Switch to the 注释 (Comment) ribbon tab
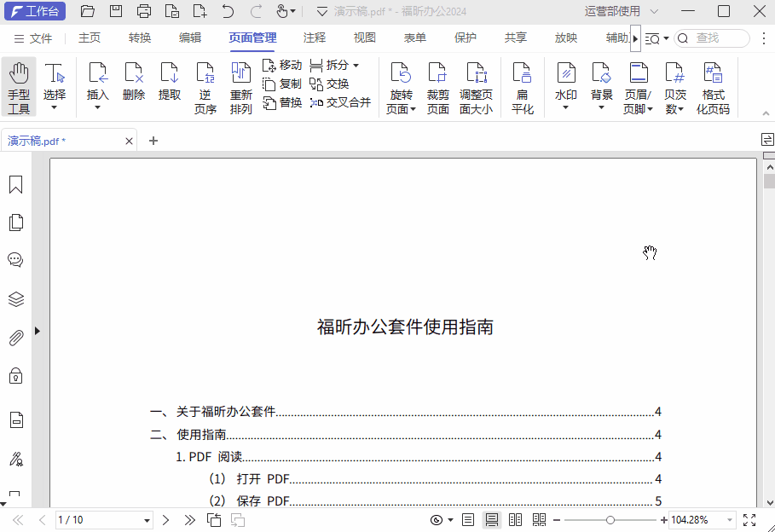775x532 pixels. pos(313,38)
